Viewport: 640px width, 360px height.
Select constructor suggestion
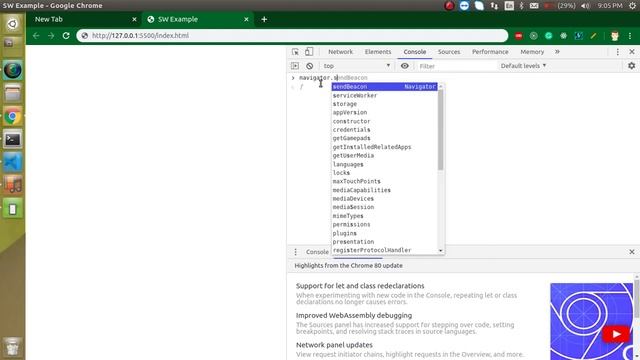[x=384, y=121]
